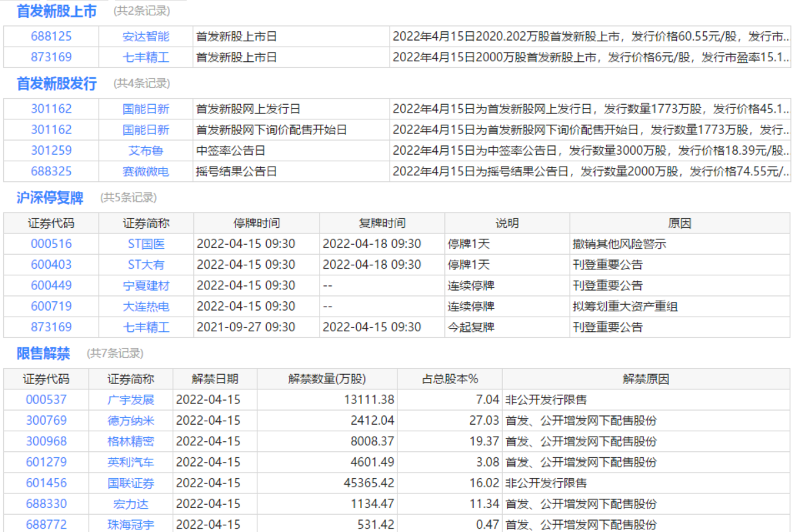Viewport: 799px width, 532px height.
Task: Open stock code 601456 link
Action: coord(46,483)
